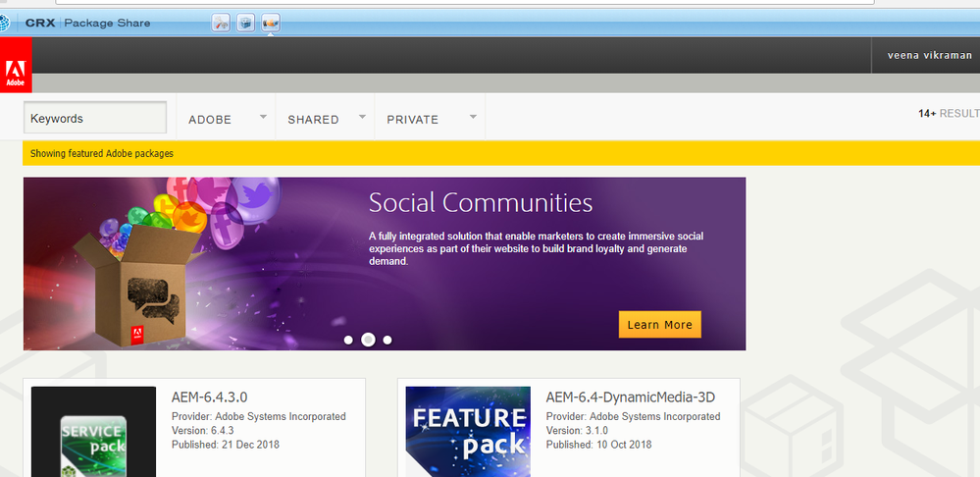Click the Package Share toolbar icon
980x477 pixels.
pyautogui.click(x=271, y=23)
